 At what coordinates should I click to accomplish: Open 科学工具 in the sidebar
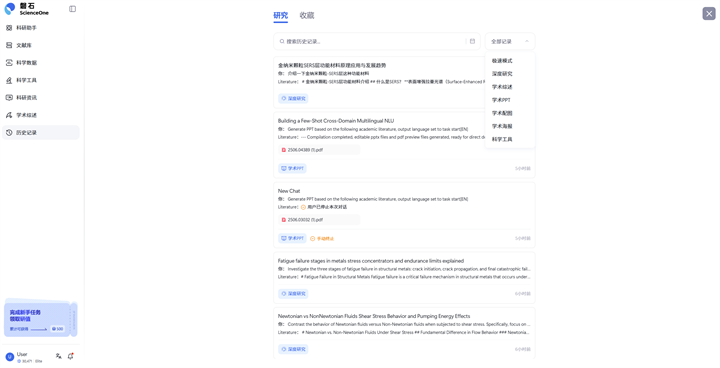[x=40, y=80]
